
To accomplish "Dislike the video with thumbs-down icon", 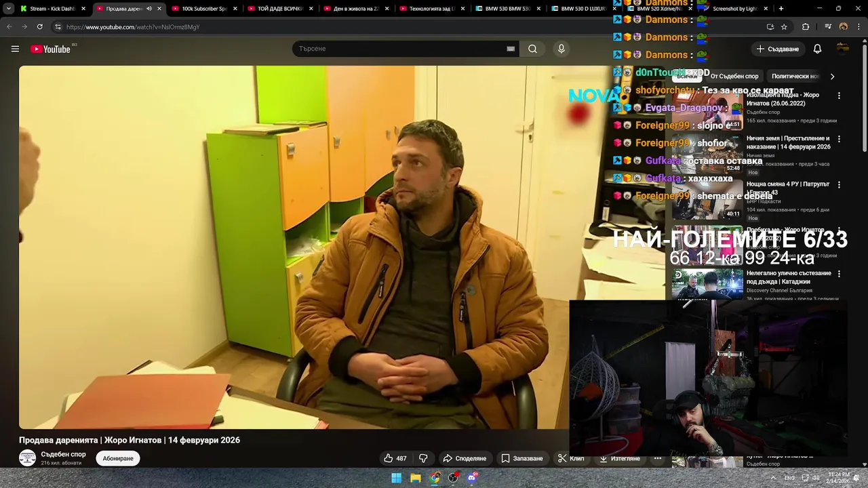I will coord(423,458).
